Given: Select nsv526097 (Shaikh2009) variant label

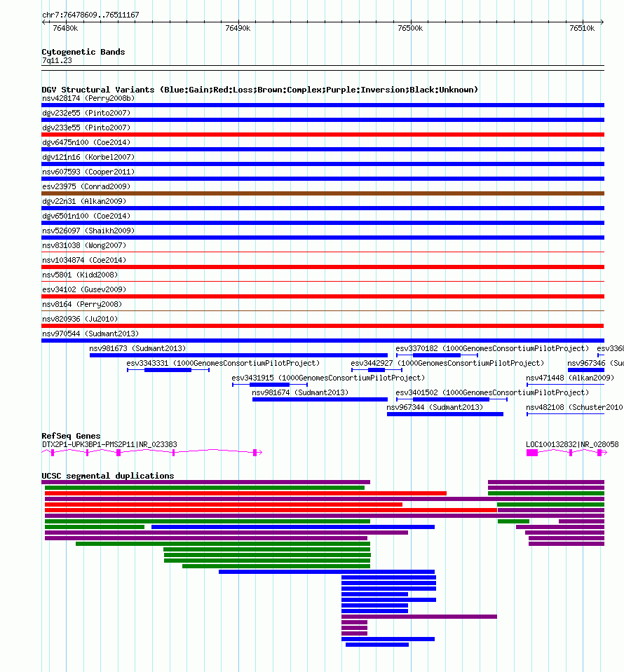Looking at the screenshot, I should click(x=88, y=231).
